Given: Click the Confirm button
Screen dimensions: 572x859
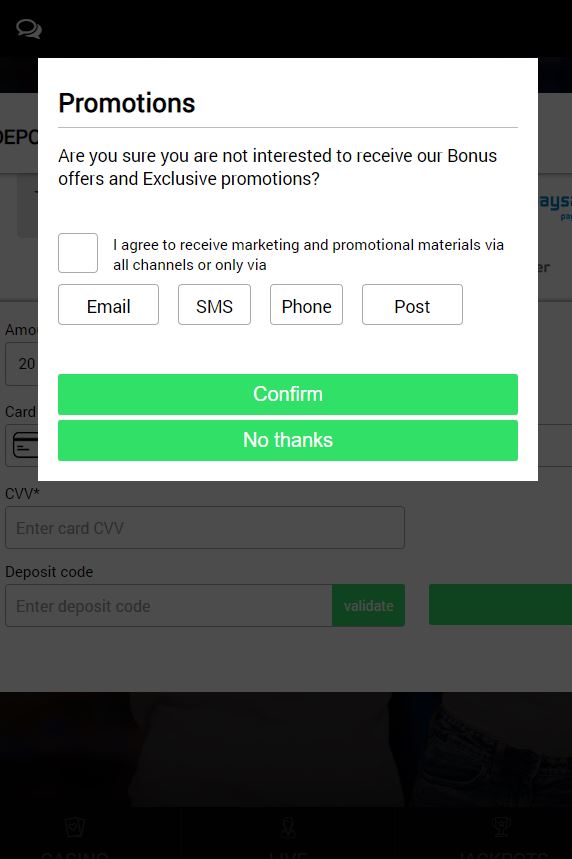Looking at the screenshot, I should 288,394.
